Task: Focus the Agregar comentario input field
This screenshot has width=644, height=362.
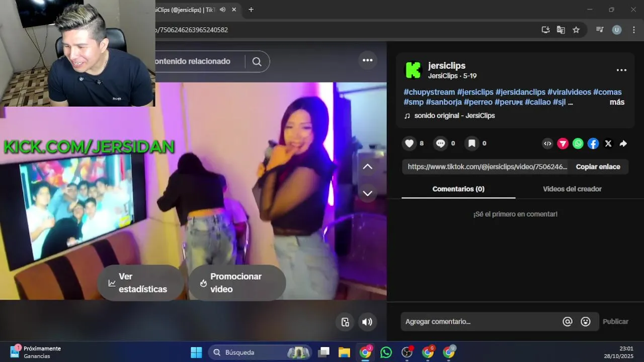Action: (480, 322)
